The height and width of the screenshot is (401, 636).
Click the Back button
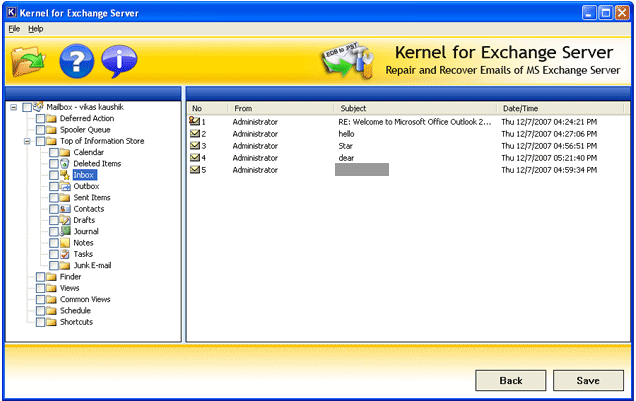tap(511, 380)
